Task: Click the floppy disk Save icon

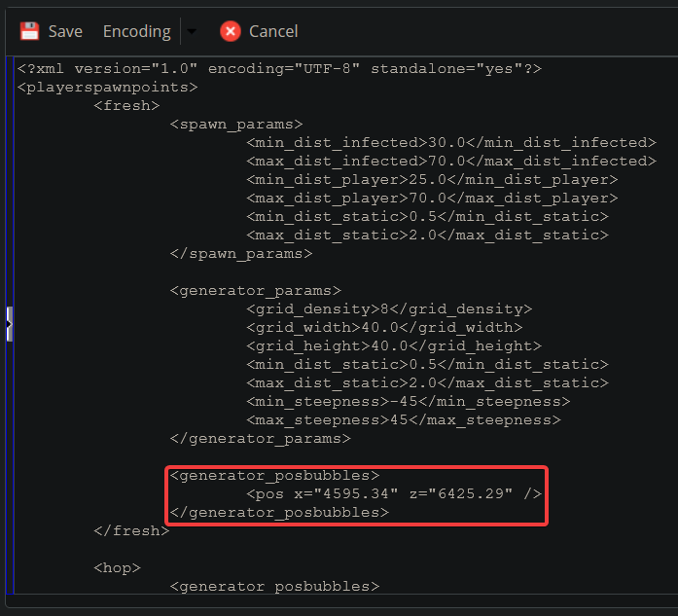Action: (x=30, y=31)
